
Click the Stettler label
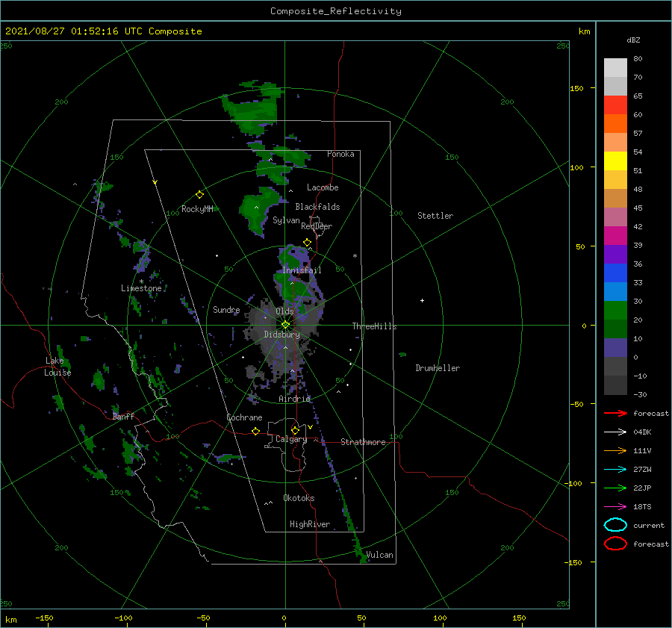point(435,216)
